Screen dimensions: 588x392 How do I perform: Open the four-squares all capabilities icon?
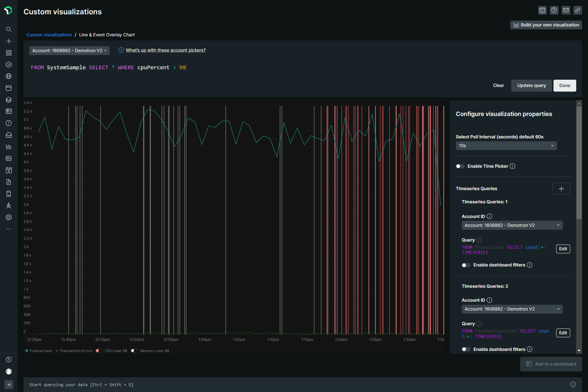pos(9,53)
